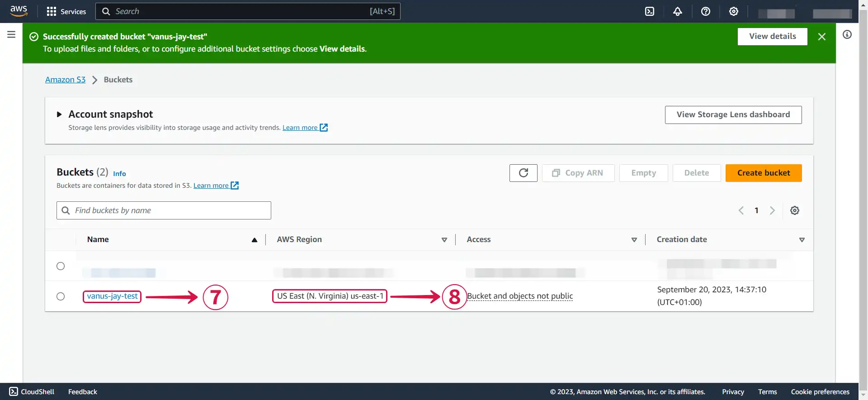
Task: Select the first blurred bucket radio button
Action: coord(61,266)
